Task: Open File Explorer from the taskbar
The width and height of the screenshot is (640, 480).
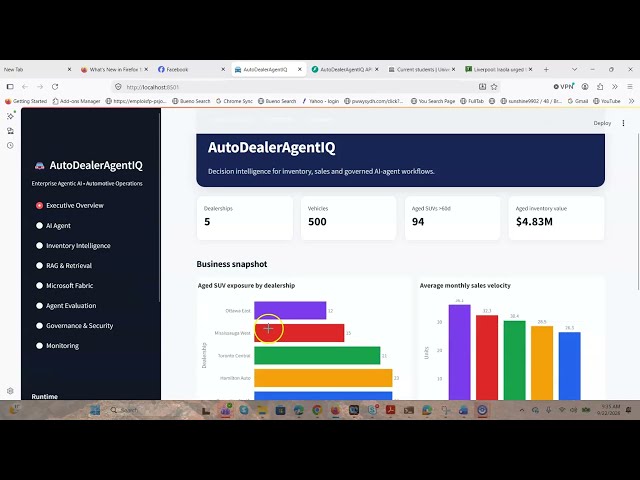Action: click(x=262, y=410)
